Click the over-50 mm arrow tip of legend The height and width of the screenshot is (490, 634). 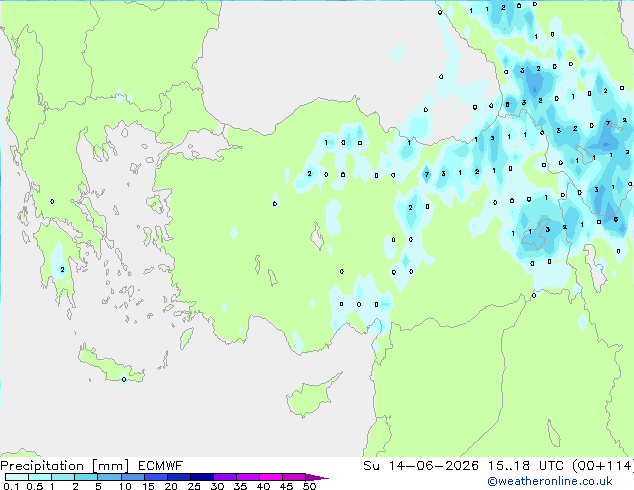click(x=317, y=477)
